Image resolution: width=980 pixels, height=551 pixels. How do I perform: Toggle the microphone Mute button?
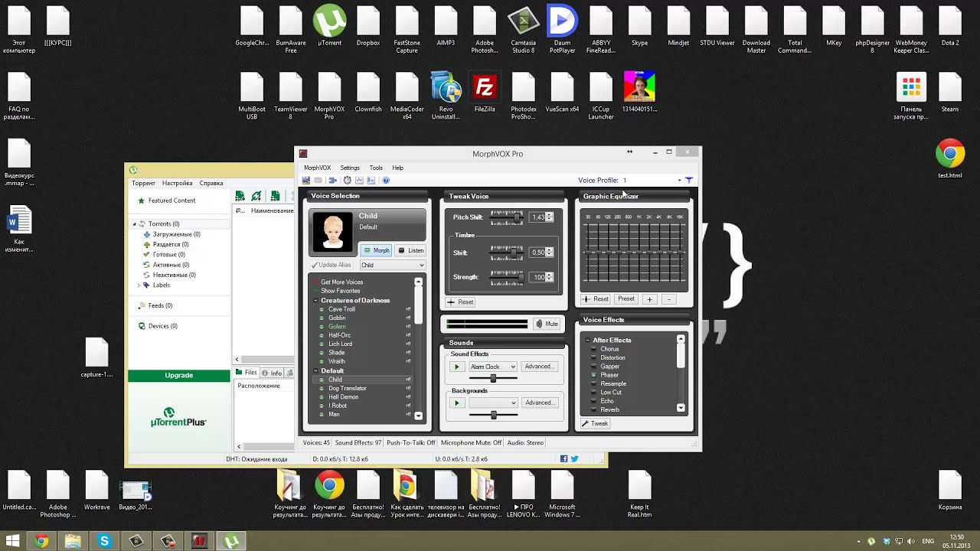click(547, 324)
